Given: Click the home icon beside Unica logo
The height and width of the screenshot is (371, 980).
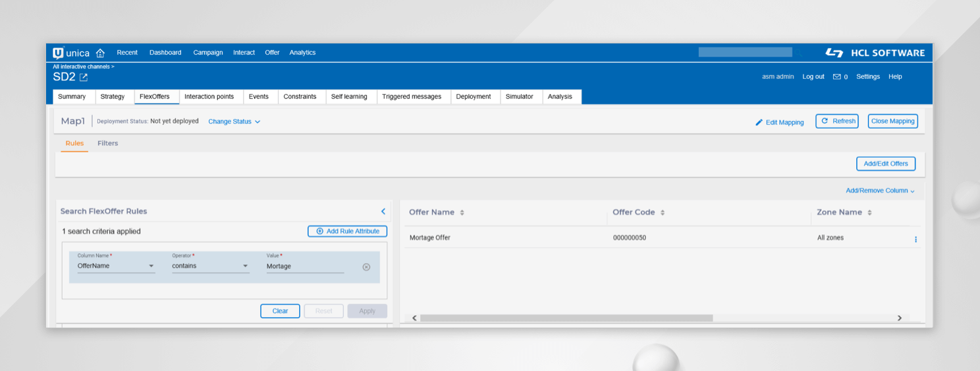Looking at the screenshot, I should click(x=100, y=53).
